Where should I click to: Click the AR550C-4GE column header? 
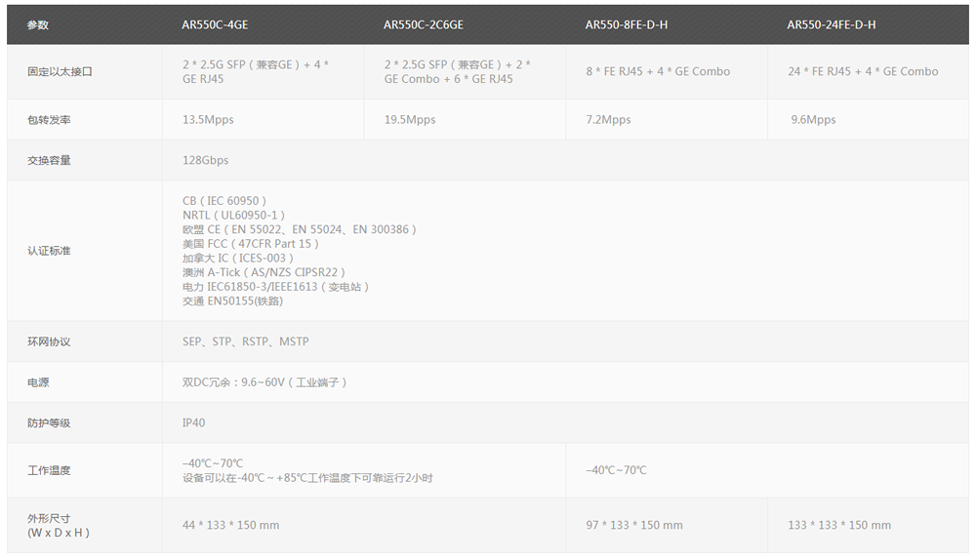click(x=215, y=24)
